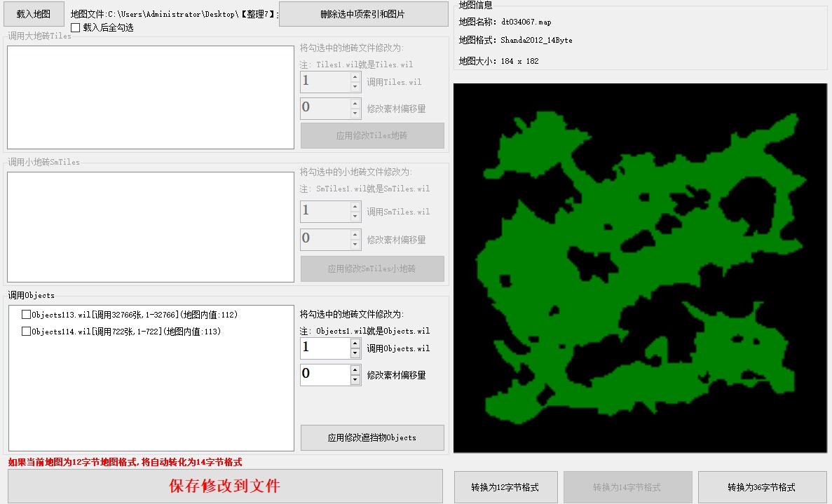Check the Objects113.wil item

[x=26, y=315]
